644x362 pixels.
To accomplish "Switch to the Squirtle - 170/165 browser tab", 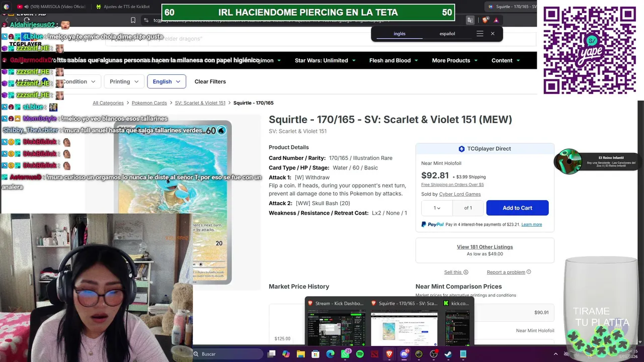I will [x=511, y=7].
